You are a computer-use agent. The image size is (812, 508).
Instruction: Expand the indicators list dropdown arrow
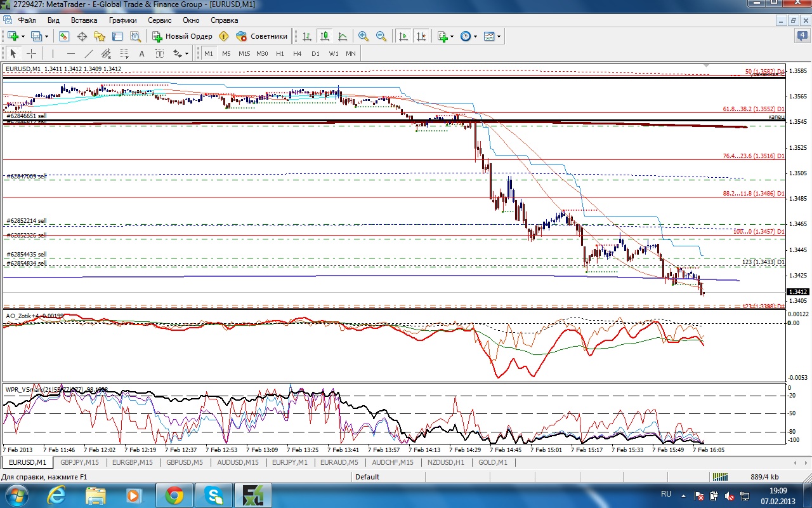(x=452, y=36)
